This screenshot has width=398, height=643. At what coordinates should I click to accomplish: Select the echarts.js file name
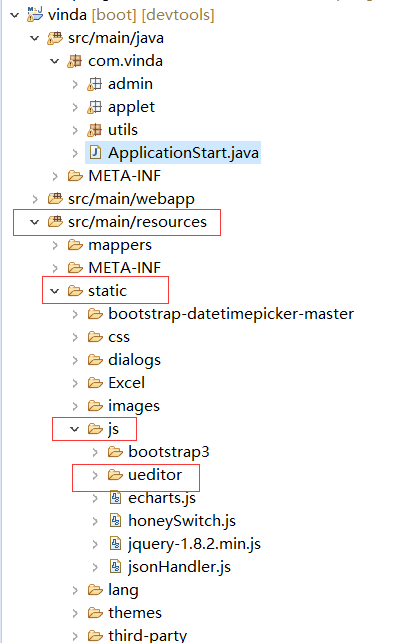[x=162, y=498]
